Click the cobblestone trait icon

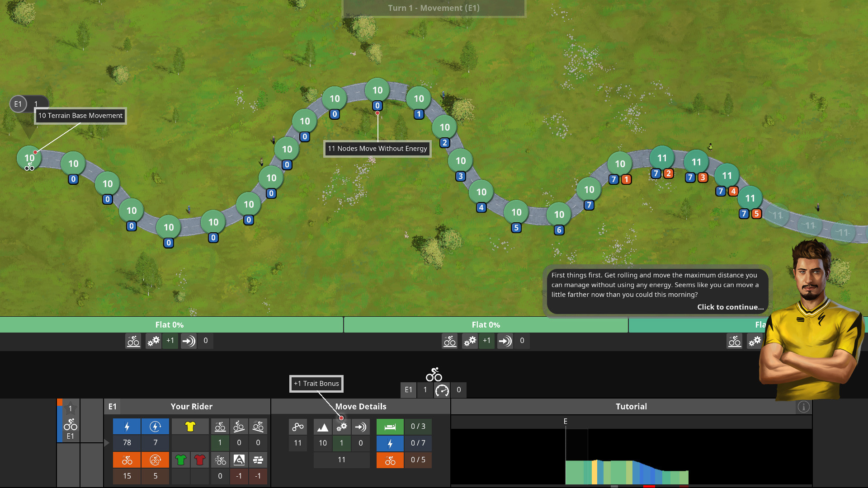258,460
